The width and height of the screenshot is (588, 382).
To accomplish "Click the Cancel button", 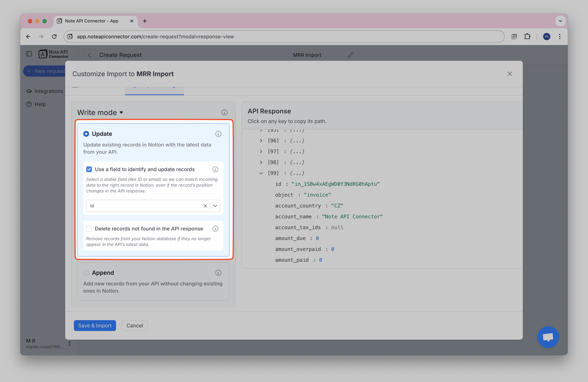I will (135, 326).
